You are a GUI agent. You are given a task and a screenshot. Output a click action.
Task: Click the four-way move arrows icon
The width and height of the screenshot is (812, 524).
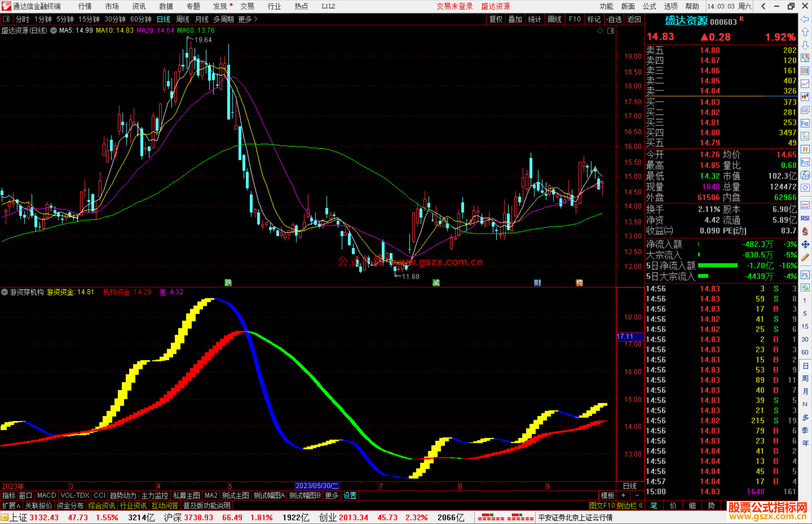(805, 245)
